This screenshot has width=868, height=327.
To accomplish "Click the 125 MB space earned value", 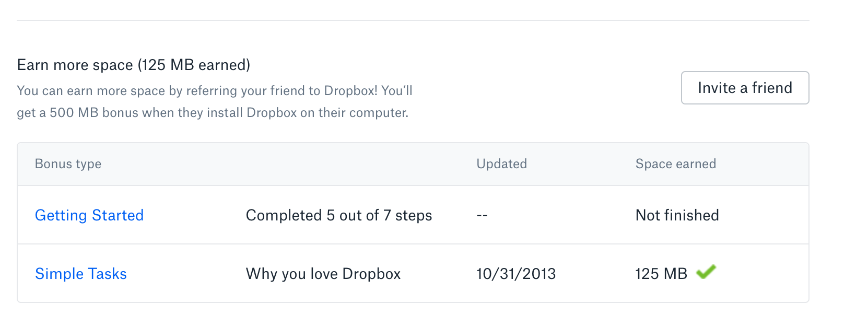I will point(661,274).
